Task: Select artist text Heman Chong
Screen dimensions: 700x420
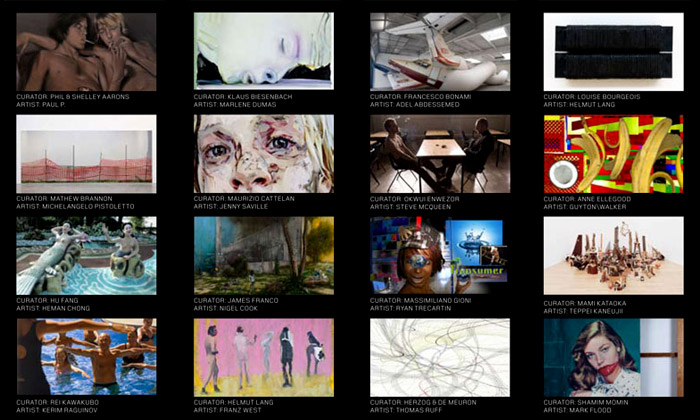Action: tap(53, 308)
